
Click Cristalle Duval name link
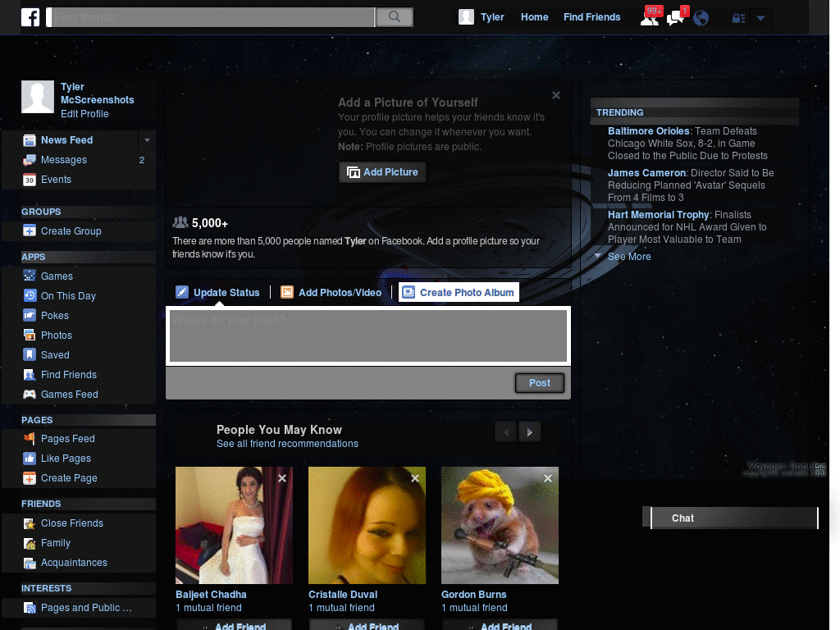(x=343, y=595)
